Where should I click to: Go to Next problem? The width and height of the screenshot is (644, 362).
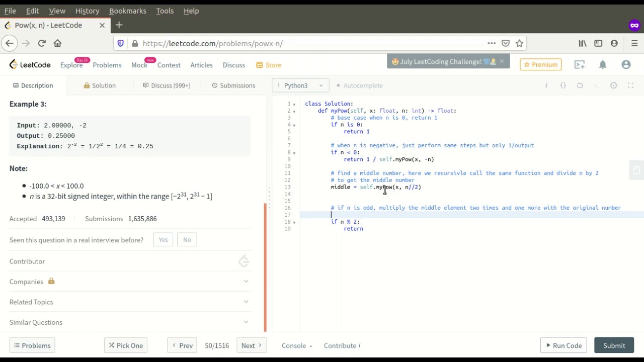click(x=251, y=345)
